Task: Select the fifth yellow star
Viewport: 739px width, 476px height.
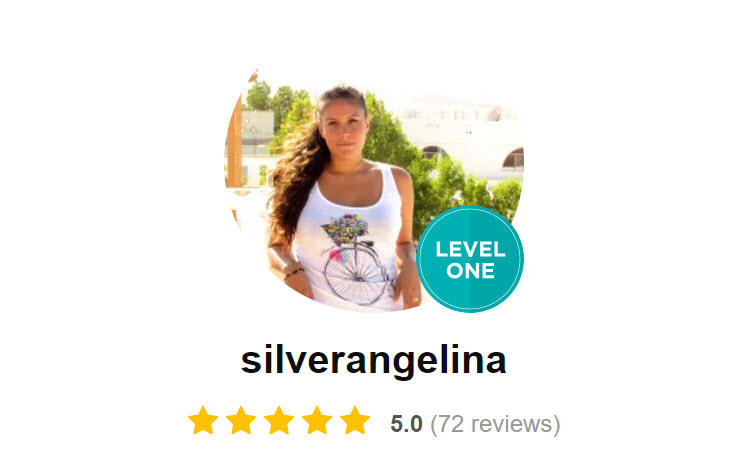Action: click(354, 420)
